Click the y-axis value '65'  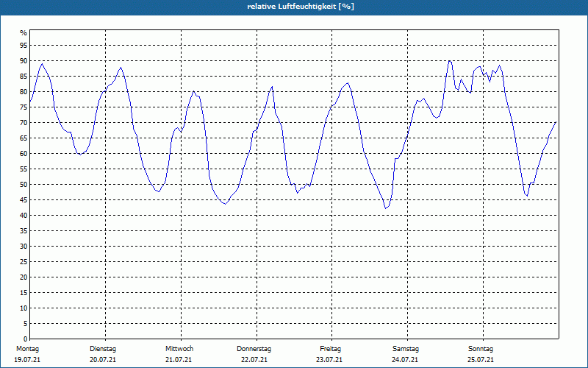[x=24, y=138]
